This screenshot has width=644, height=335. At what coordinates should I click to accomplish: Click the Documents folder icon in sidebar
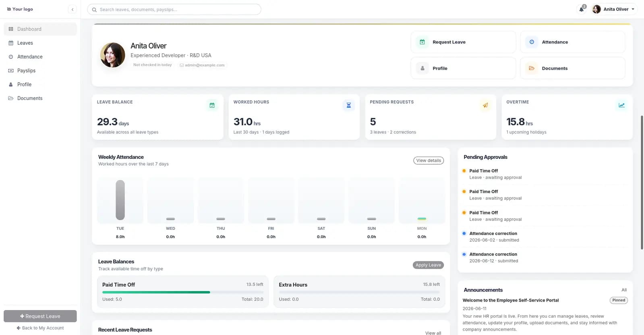coord(11,98)
